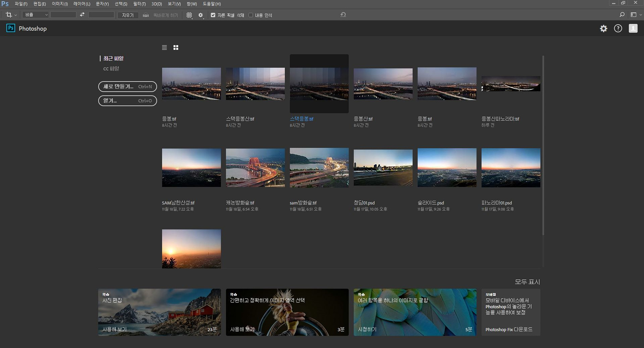Click the recent files vertical scrollbar
644x348 pixels.
pyautogui.click(x=543, y=145)
